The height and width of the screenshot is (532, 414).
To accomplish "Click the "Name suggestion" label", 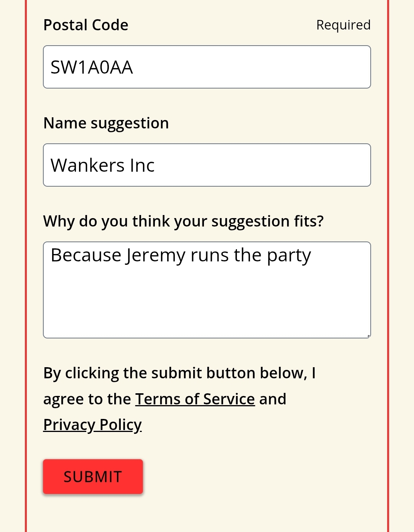I will tap(106, 123).
